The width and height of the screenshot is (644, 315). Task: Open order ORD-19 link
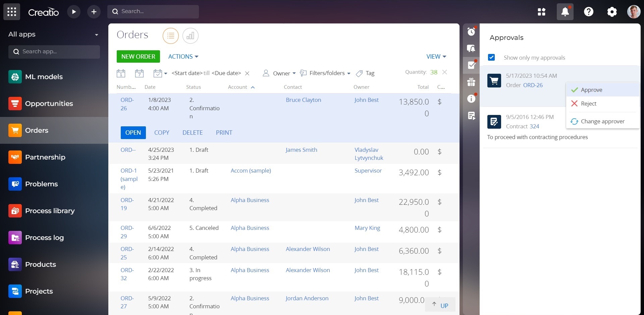(127, 204)
